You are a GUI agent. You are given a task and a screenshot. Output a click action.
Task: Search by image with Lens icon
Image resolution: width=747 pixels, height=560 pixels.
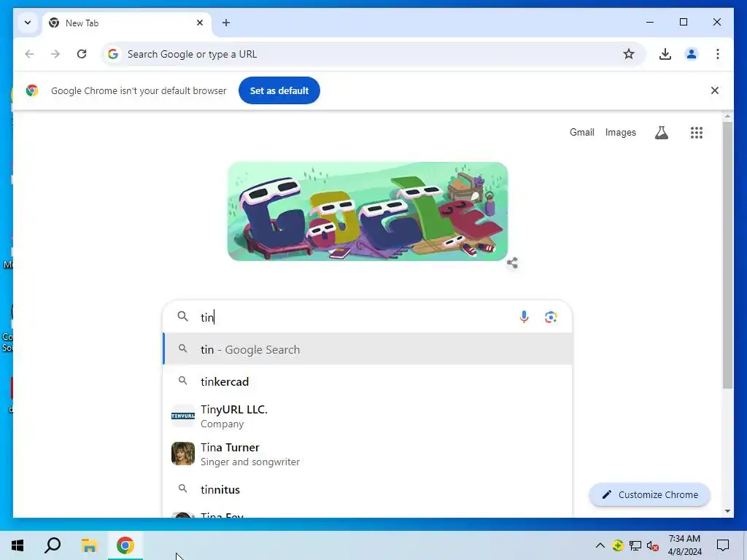click(551, 317)
